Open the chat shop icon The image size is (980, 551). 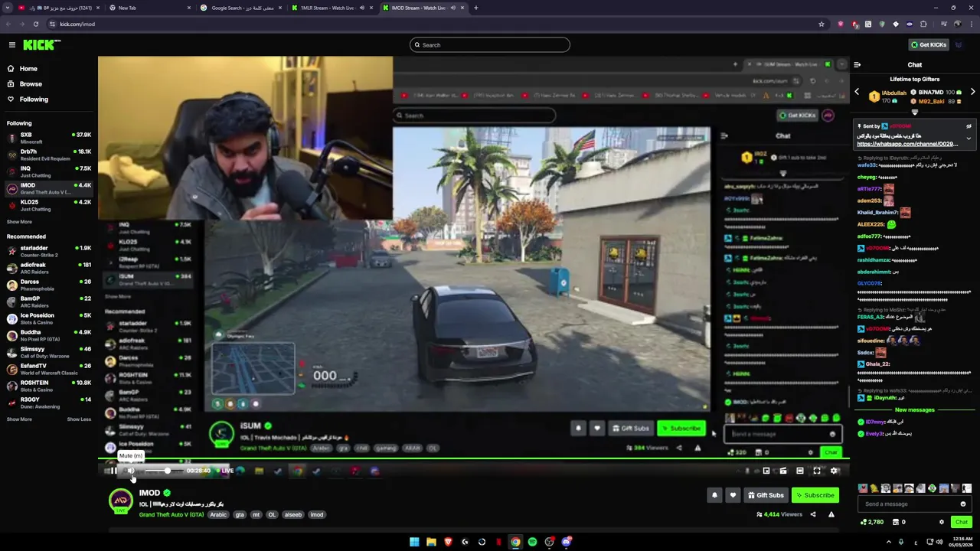click(x=894, y=522)
